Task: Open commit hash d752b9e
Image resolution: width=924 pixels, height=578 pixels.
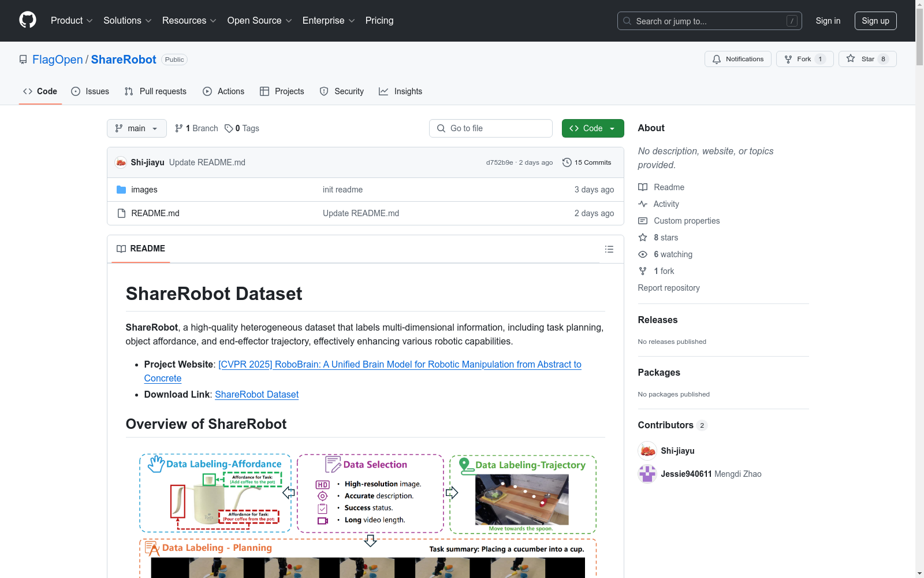Action: (x=500, y=162)
